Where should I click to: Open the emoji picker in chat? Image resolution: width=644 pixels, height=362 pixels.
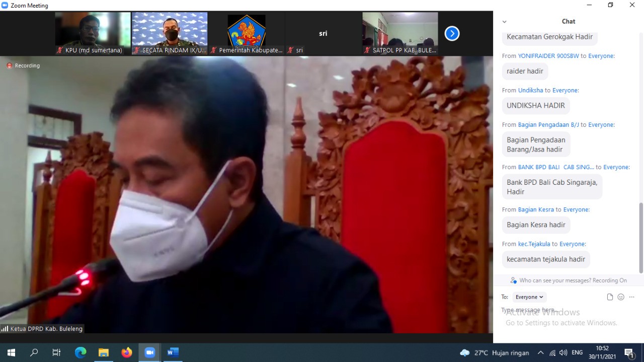coord(621,297)
